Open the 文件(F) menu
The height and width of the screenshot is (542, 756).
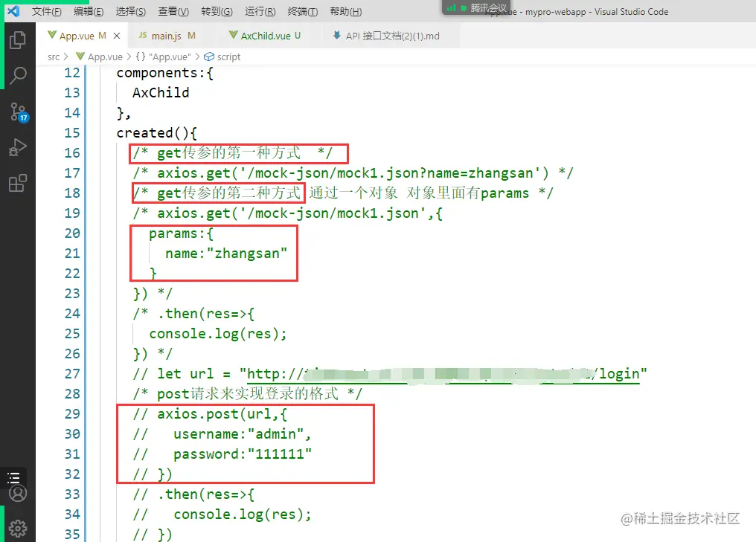(x=47, y=12)
